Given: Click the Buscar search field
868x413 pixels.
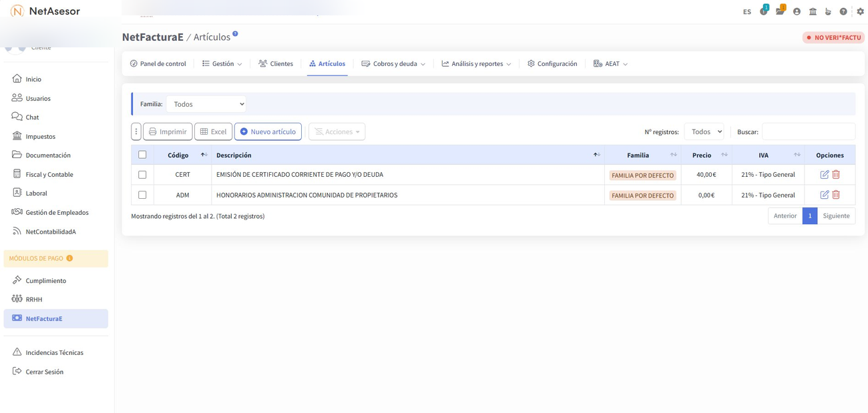Looking at the screenshot, I should (x=808, y=131).
